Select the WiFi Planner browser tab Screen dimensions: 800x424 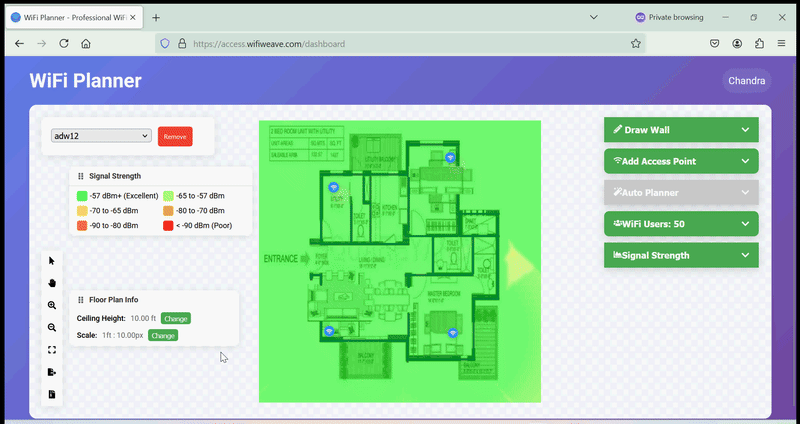[x=74, y=17]
